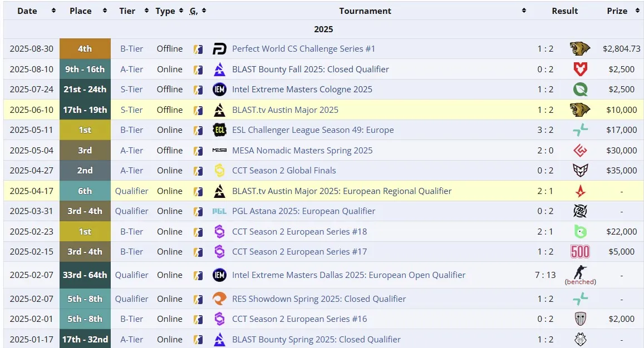Click the Perfect World tournament logo icon
Image resolution: width=644 pixels, height=348 pixels.
point(219,49)
